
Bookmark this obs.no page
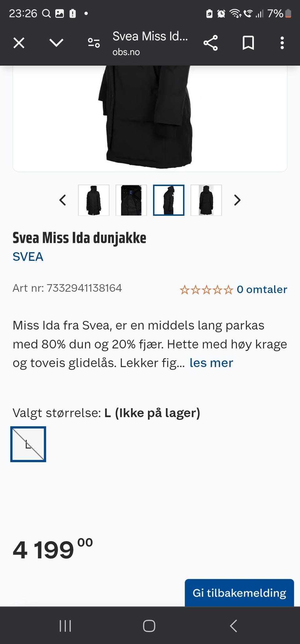coord(248,43)
